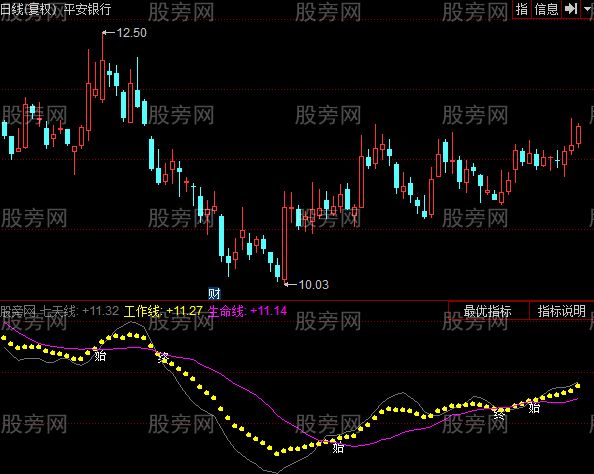Expand the top-right dropdown triangle
This screenshot has height=474, width=594.
[x=587, y=9]
